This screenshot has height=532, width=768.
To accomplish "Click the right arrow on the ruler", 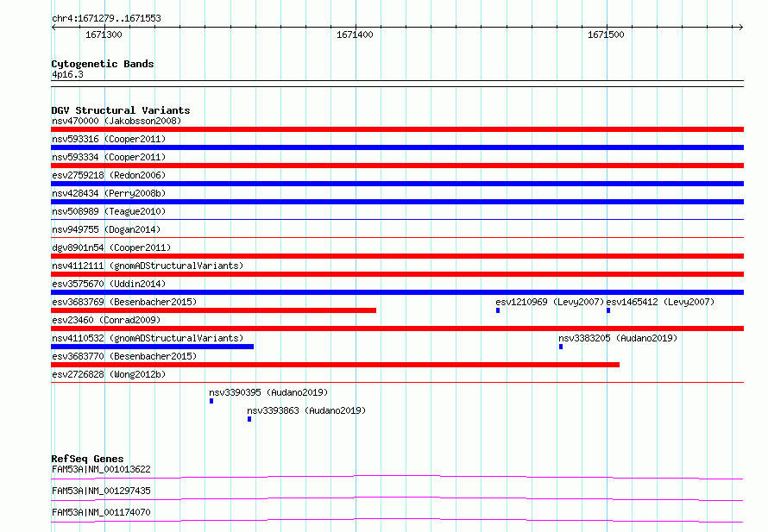I will click(740, 27).
